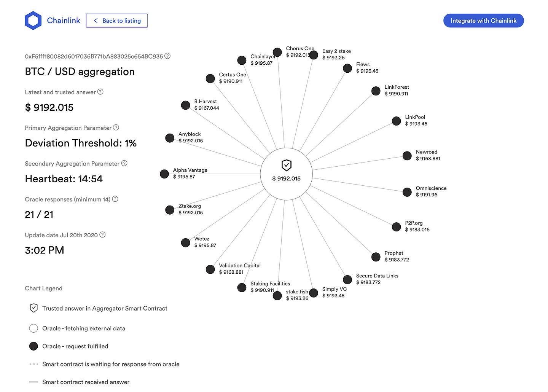Click the Deviation Threshold: 1% text
The image size is (548, 392).
[x=81, y=143]
